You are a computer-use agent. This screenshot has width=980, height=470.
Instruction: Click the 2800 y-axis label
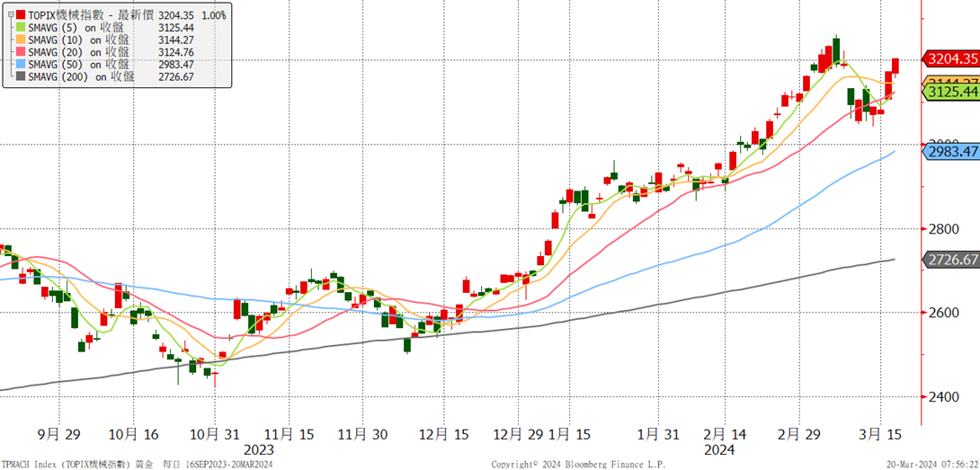(x=945, y=229)
